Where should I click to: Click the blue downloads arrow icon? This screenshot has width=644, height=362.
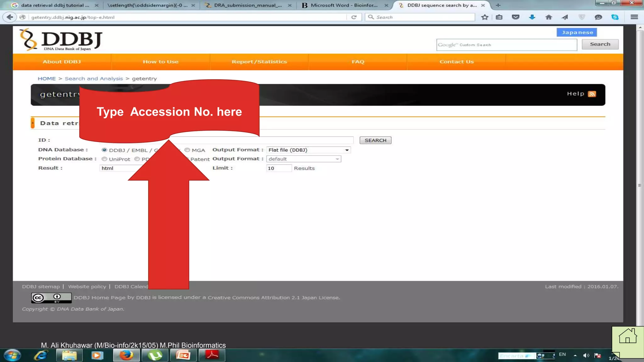click(532, 17)
